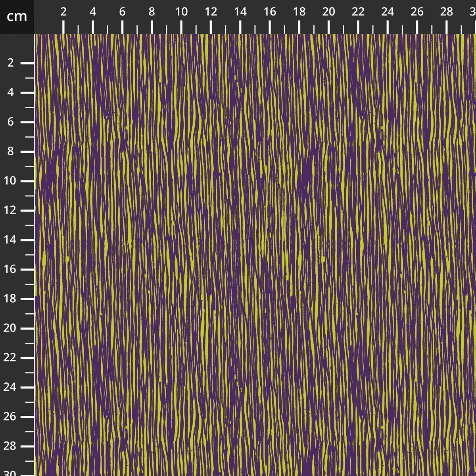The image size is (476, 476).
Task: Click the 6 on the horizontal ruler
Action: pyautogui.click(x=122, y=12)
